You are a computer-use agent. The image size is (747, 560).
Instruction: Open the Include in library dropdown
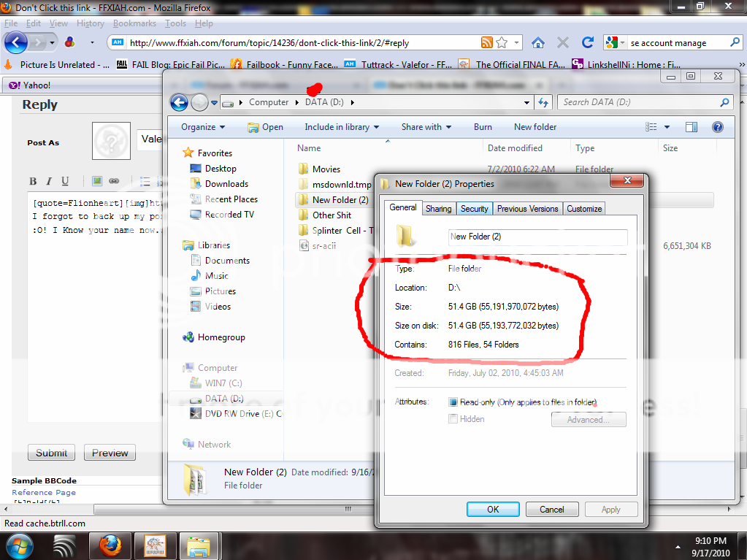click(x=342, y=127)
